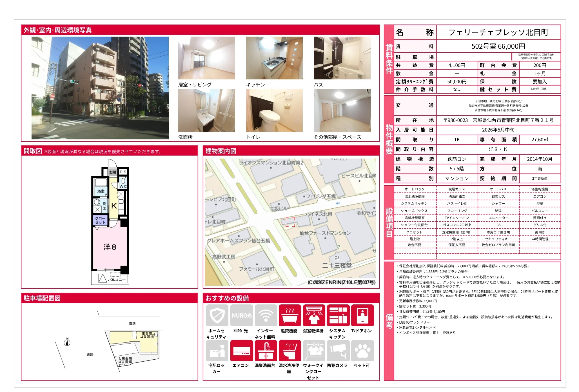Click the 宅配ロッカー icon
The width and height of the screenshot is (579, 392).
(x=217, y=351)
